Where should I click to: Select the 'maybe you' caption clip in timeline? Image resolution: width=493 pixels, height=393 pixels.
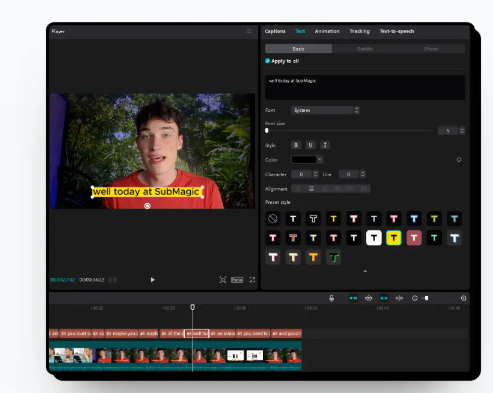click(x=121, y=333)
